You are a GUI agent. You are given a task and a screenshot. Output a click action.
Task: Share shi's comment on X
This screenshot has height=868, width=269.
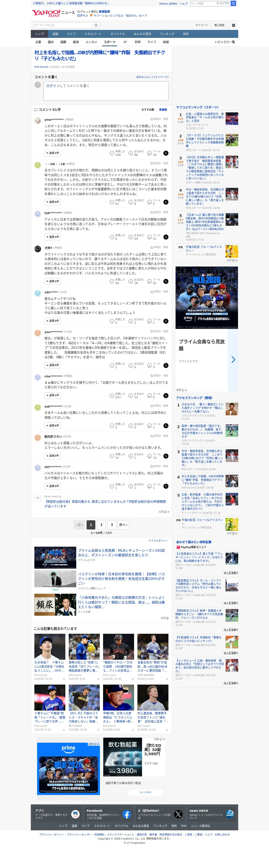click(x=166, y=486)
